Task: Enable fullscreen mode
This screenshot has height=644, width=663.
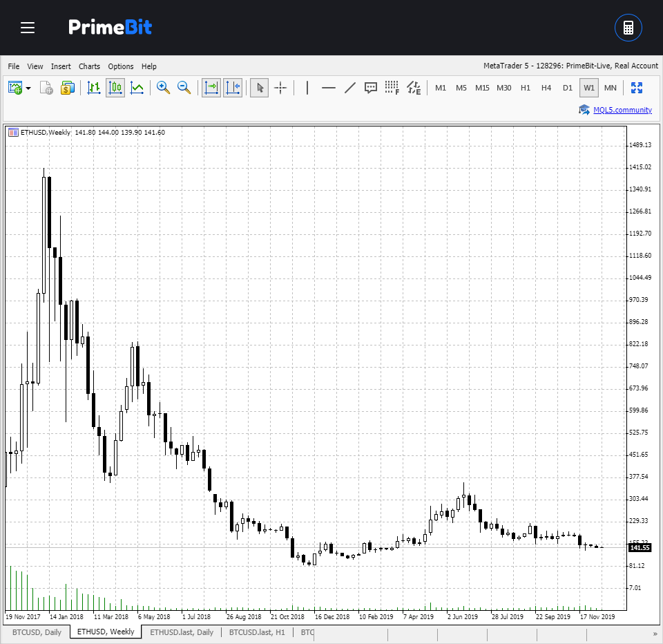Action: pos(637,88)
